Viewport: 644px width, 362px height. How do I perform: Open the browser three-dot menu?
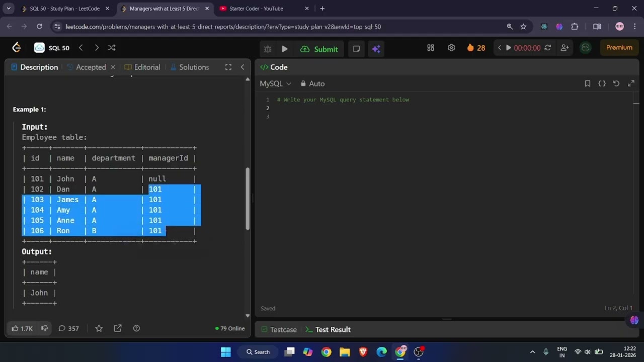(635, 27)
